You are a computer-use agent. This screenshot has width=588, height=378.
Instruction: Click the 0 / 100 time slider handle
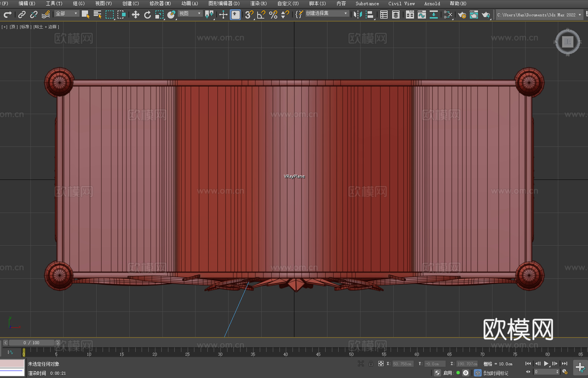coord(32,343)
